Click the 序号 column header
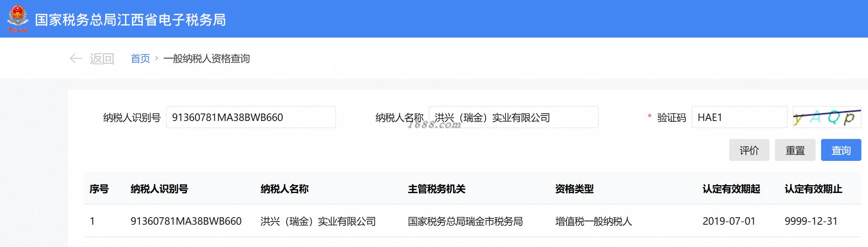The width and height of the screenshot is (868, 247). click(99, 189)
